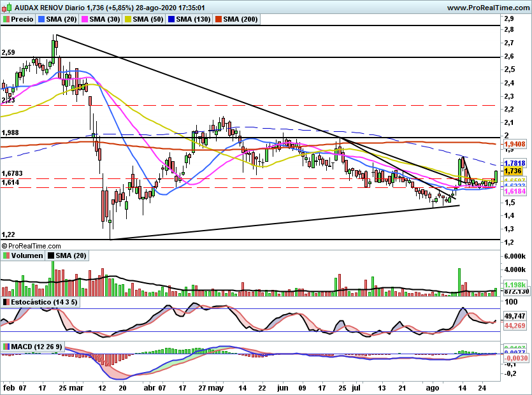This screenshot has height=395, width=532.
Task: Click the MACD indicator icon
Action: (6, 347)
